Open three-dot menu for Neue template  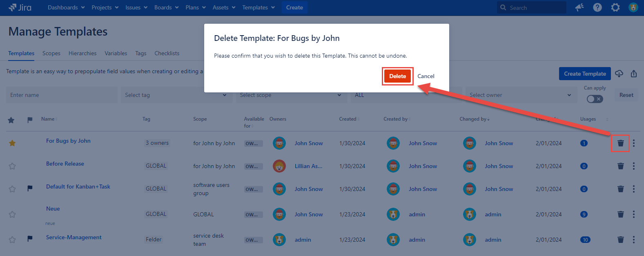tap(633, 214)
